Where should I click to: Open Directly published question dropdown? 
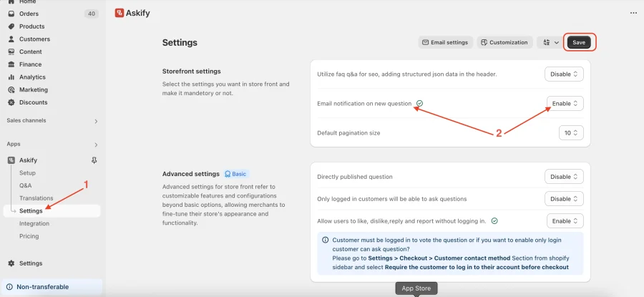point(564,177)
